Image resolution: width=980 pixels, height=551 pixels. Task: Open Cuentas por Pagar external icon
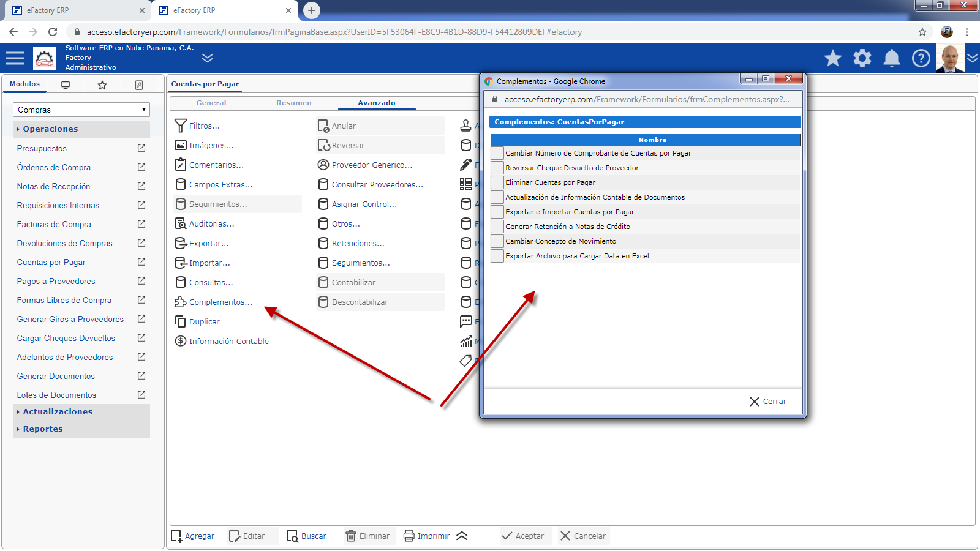[x=141, y=262]
